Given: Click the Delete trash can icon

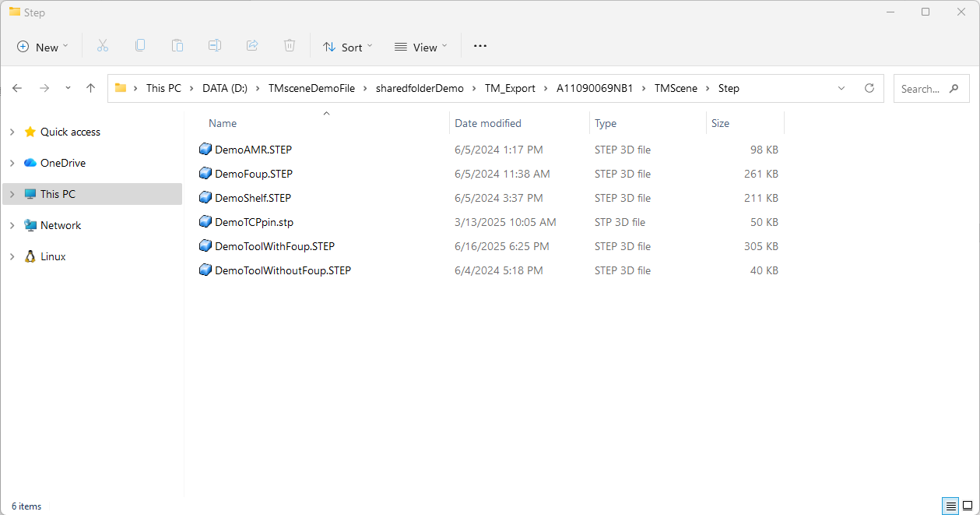Looking at the screenshot, I should (290, 46).
